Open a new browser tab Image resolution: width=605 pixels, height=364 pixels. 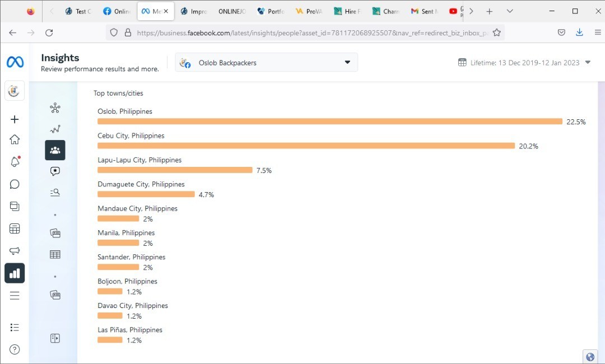pos(490,11)
